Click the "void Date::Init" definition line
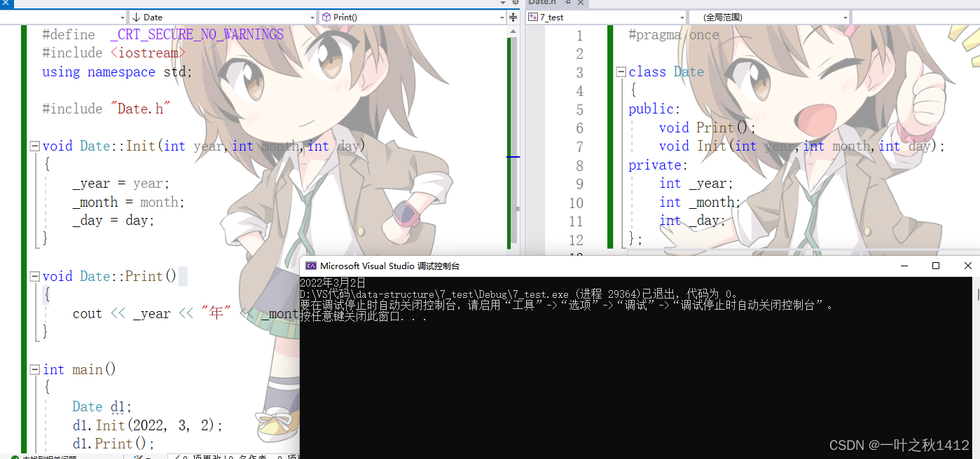Viewport: 980px width, 459px height. (204, 146)
